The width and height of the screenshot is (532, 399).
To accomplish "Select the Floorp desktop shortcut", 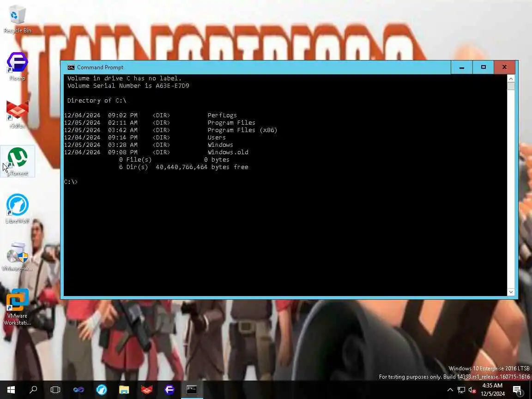I will (x=17, y=66).
